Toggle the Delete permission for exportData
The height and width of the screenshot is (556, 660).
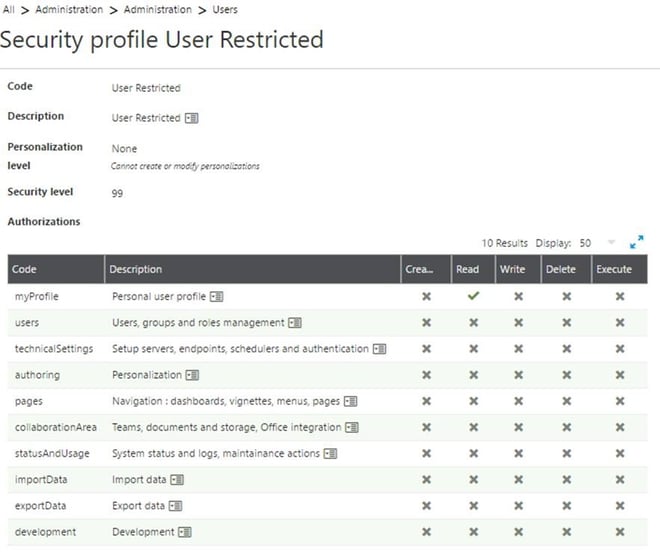[x=567, y=505]
